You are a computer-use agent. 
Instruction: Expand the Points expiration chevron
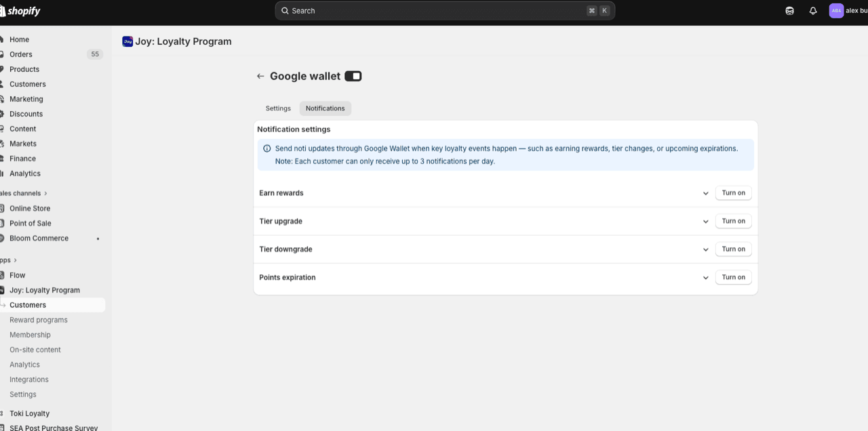706,278
